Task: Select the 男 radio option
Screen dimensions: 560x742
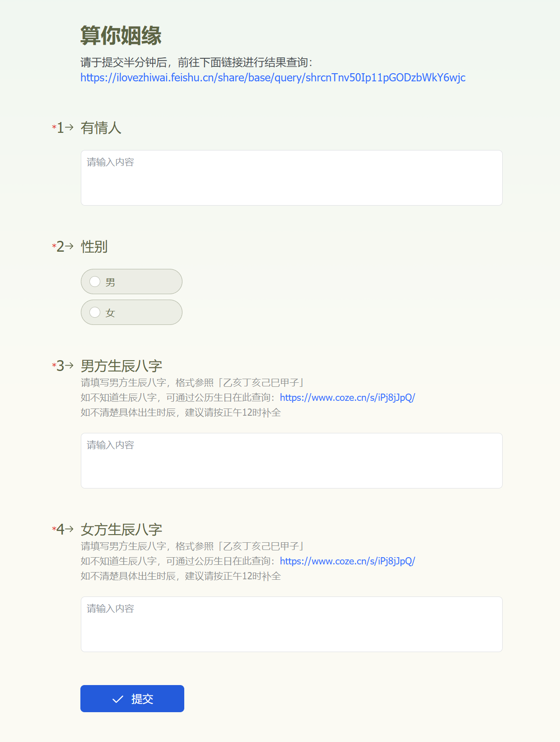Action: point(95,282)
